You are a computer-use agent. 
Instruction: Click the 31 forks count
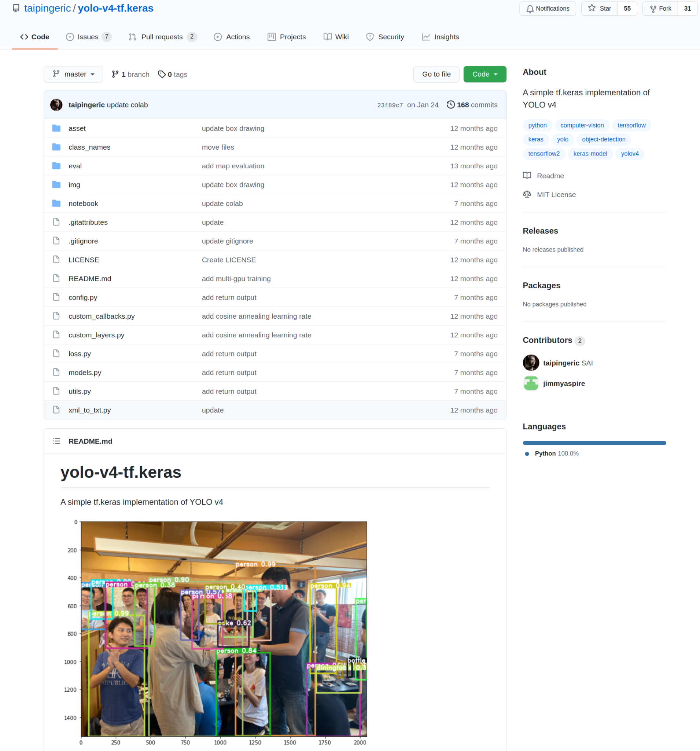688,9
